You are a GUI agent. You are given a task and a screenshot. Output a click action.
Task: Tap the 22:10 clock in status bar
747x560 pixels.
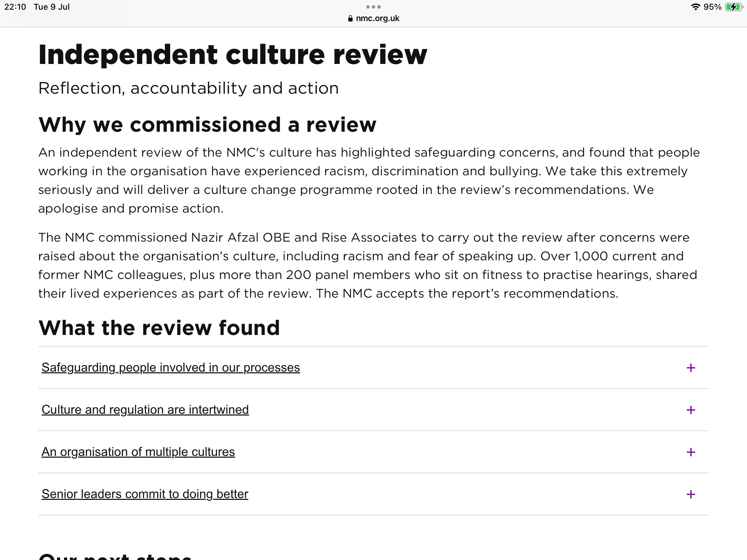15,7
